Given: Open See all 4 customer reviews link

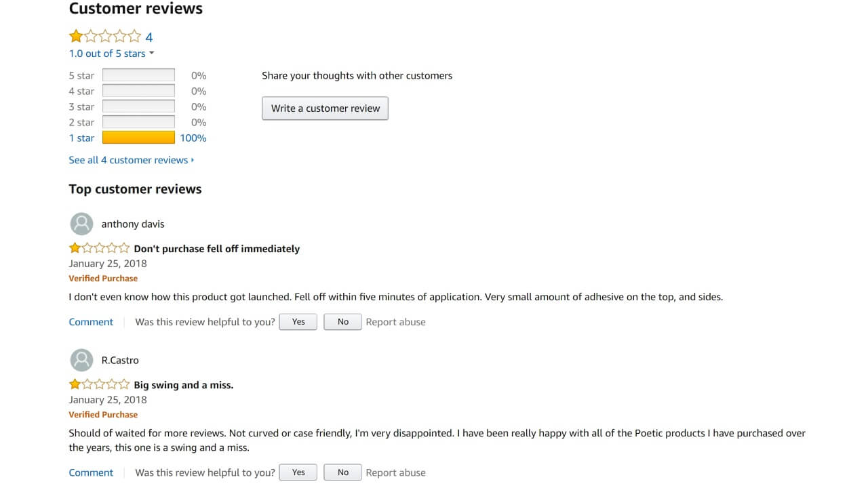Looking at the screenshot, I should (131, 160).
